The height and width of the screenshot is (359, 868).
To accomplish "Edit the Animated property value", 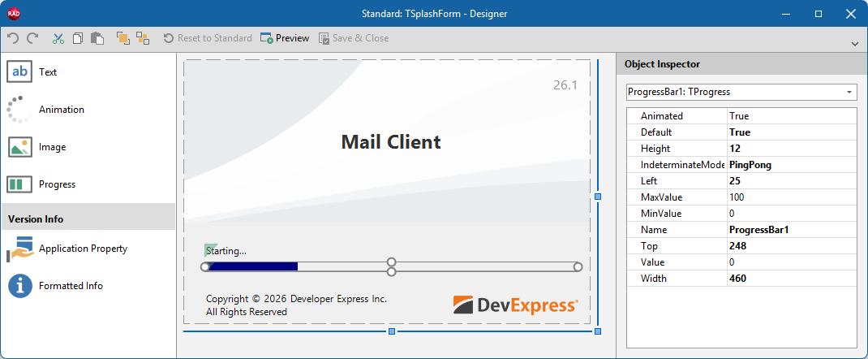I will (792, 116).
